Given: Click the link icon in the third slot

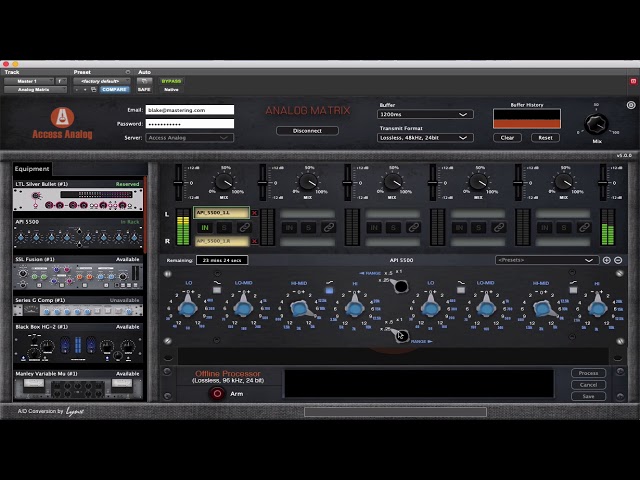Looking at the screenshot, I should [x=413, y=227].
